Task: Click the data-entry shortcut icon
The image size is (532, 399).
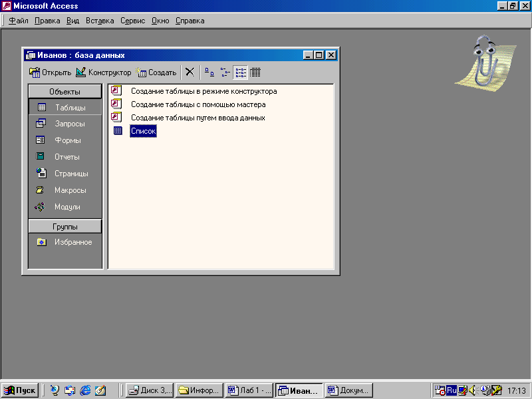Action: pos(116,117)
